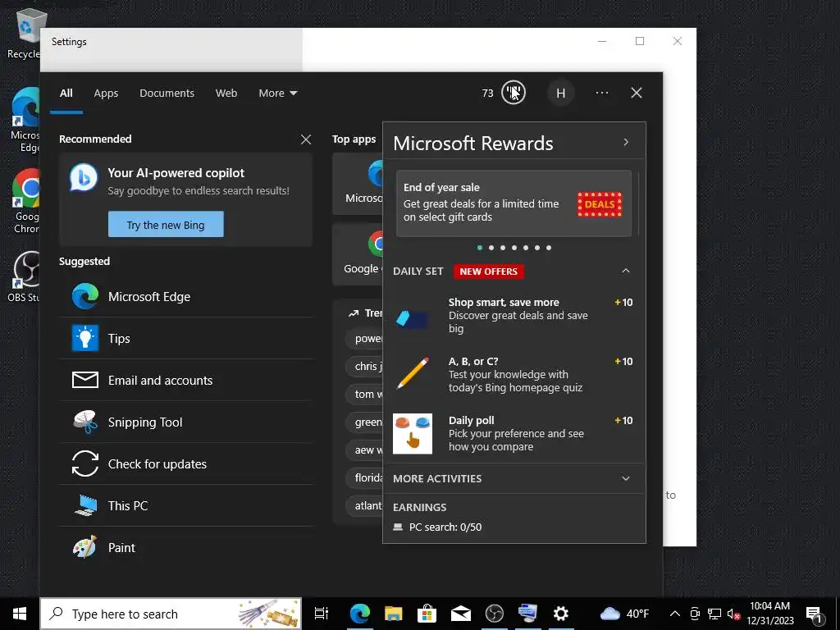Screen dimensions: 840x630
Task: Click the DEALS badge in sale banner
Action: (x=600, y=204)
